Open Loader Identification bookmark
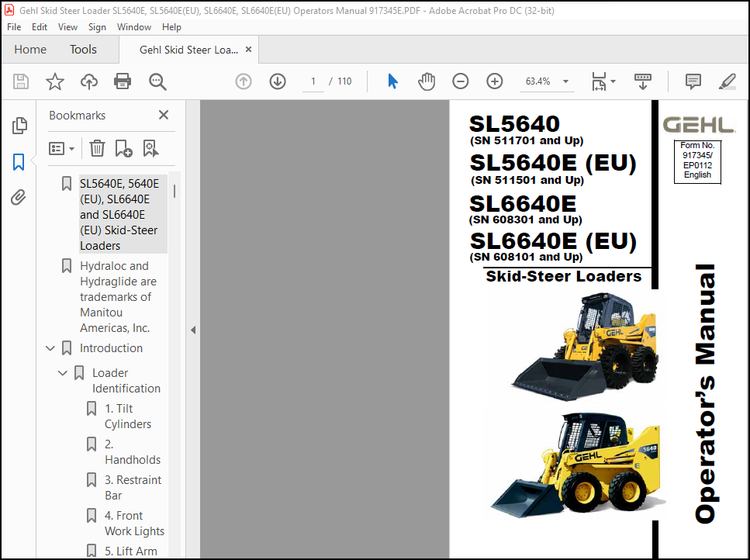Viewport: 750px width, 560px height. click(126, 381)
